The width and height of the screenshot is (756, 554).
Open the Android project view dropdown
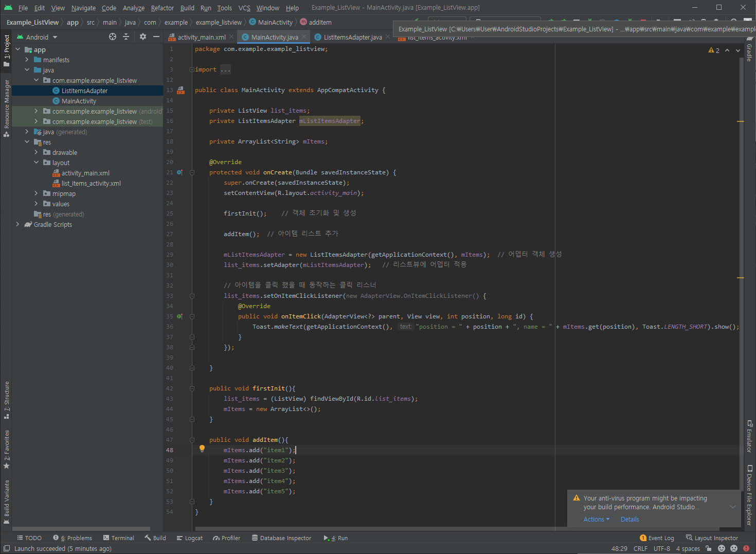pos(38,37)
